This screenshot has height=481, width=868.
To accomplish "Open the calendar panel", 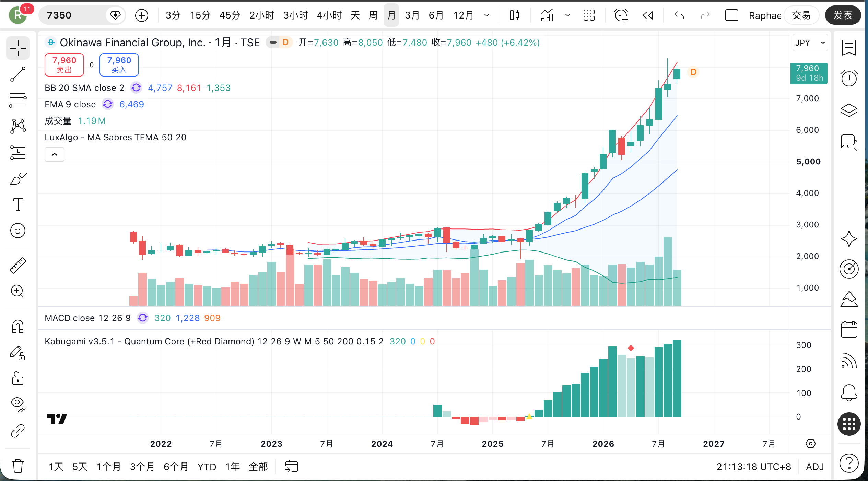I will coord(849,329).
